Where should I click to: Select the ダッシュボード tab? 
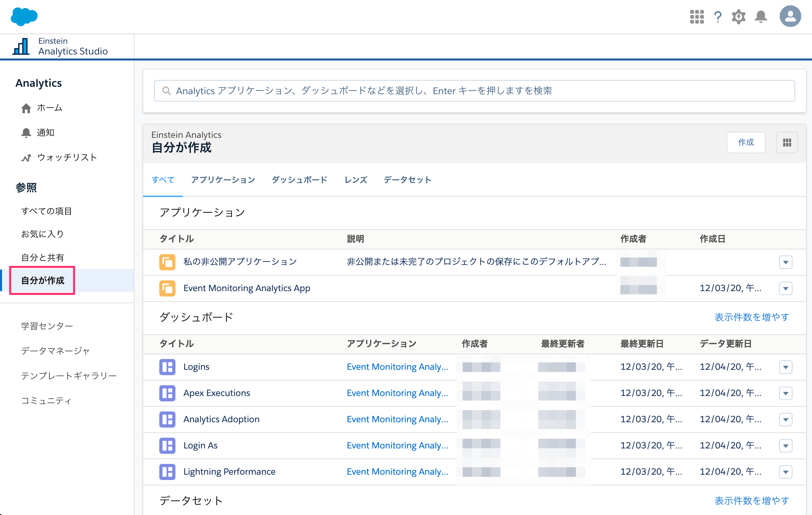pyautogui.click(x=299, y=180)
